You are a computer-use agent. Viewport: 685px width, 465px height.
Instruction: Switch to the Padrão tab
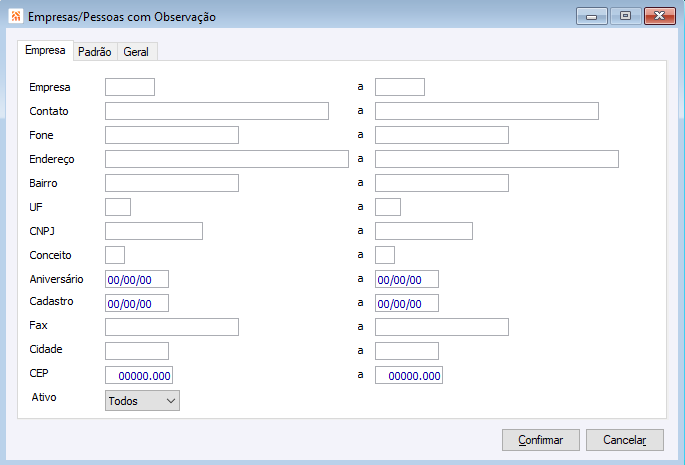pos(94,52)
